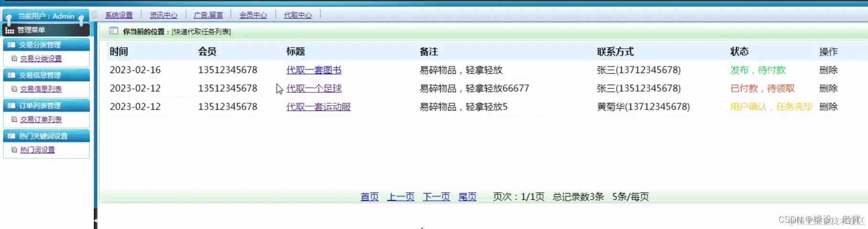The image size is (868, 229).
Task: Click the 联系方式 column header
Action: pos(615,52)
